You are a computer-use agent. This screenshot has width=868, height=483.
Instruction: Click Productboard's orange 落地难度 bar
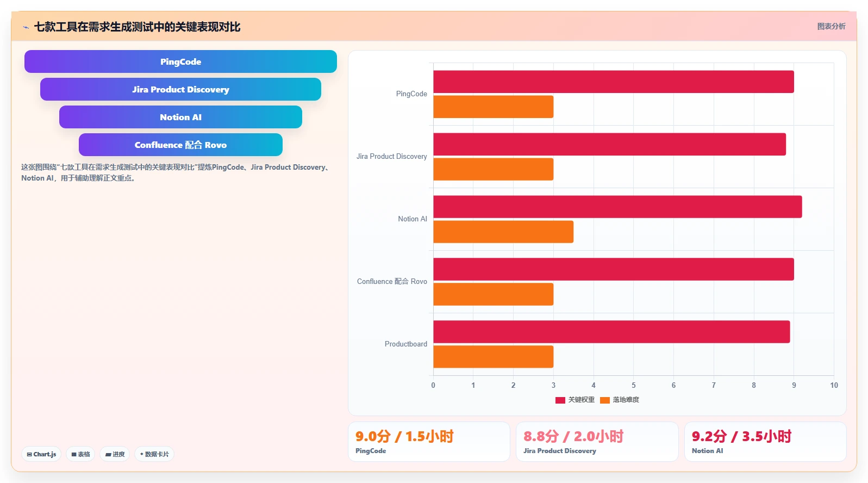click(493, 357)
